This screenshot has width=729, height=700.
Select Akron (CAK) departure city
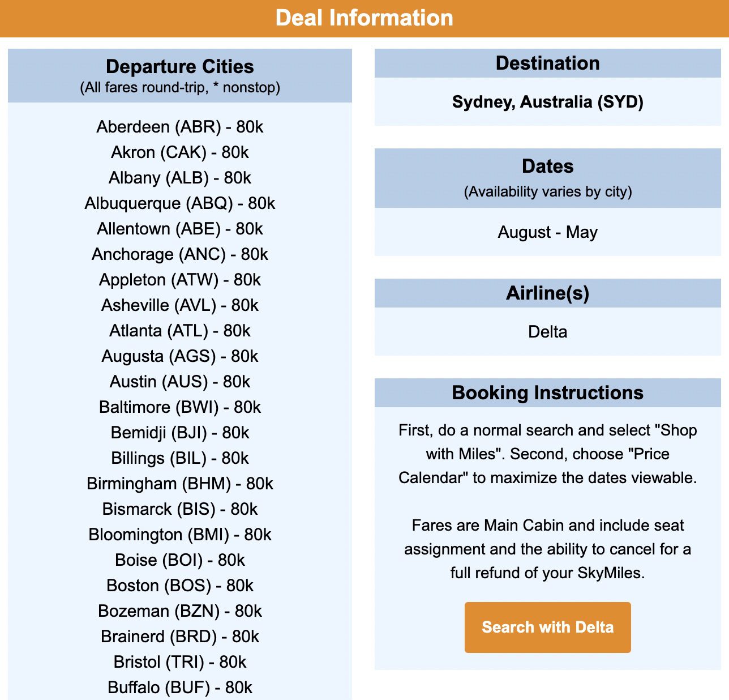tap(180, 152)
